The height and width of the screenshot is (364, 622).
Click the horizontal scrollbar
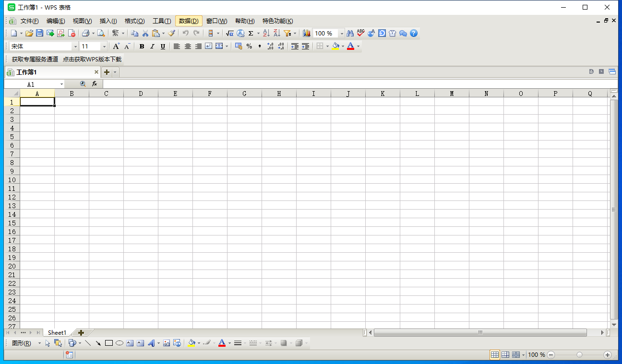click(480, 332)
